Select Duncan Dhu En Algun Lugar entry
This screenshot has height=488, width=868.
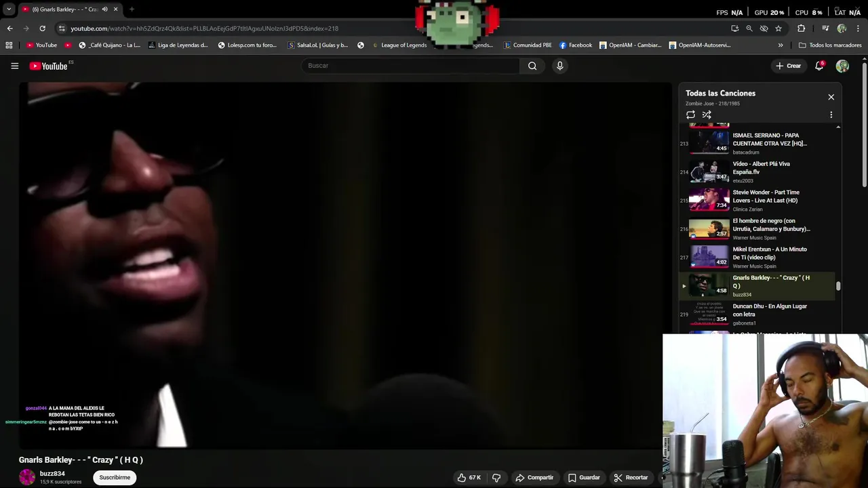(757, 314)
